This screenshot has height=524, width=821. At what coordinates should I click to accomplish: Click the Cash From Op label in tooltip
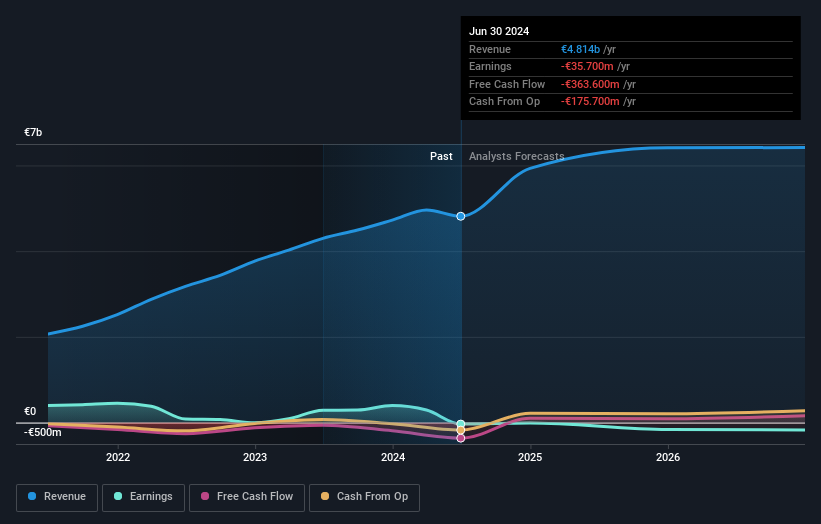pyautogui.click(x=504, y=102)
